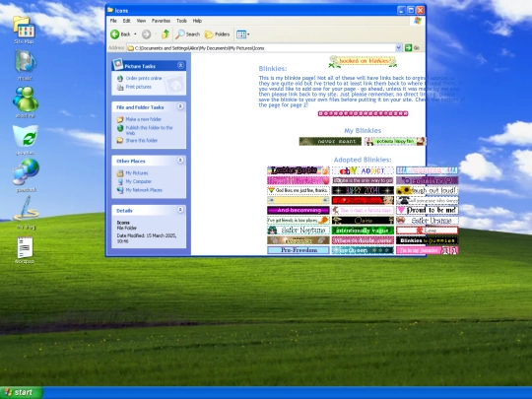Collapse the Other Places panel
532x399 pixels.
[180, 161]
